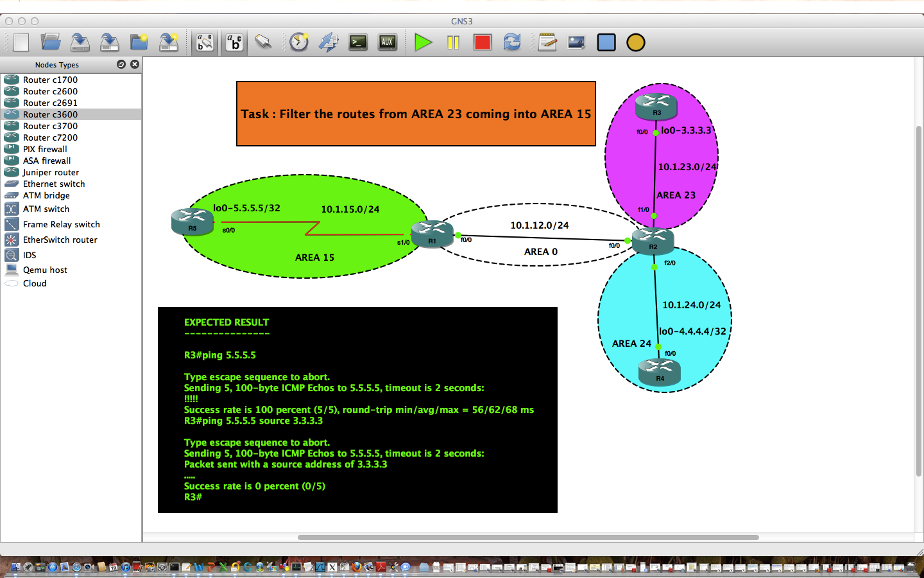Add a note with notepad icon

pyautogui.click(x=547, y=42)
